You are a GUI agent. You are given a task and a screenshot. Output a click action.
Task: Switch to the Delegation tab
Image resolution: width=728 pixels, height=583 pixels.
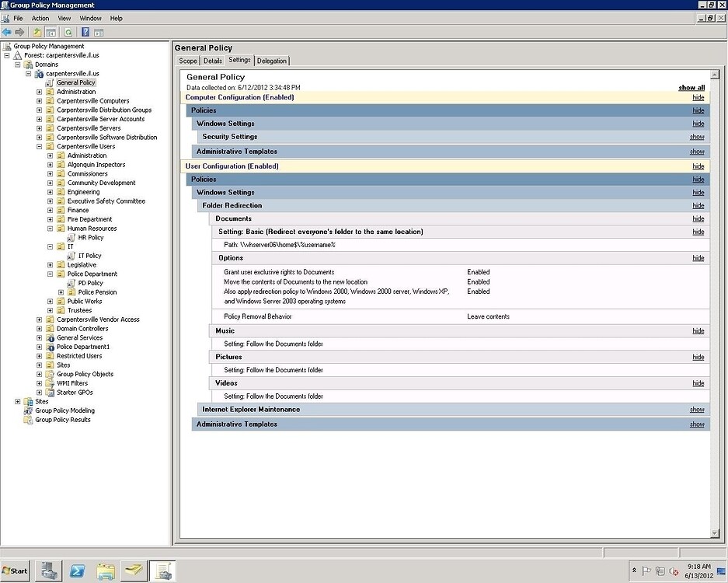[x=272, y=61]
